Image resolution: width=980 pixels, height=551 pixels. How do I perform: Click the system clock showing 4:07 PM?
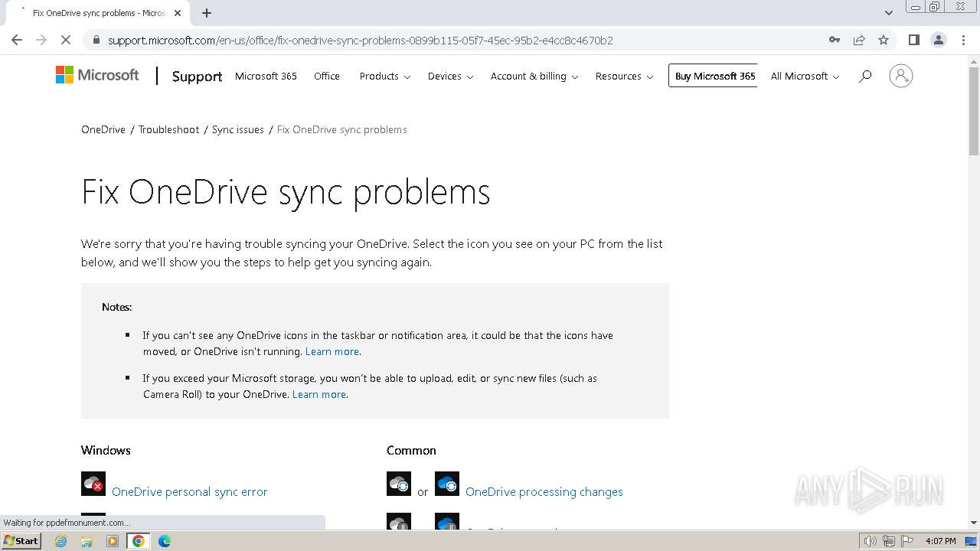tap(940, 541)
